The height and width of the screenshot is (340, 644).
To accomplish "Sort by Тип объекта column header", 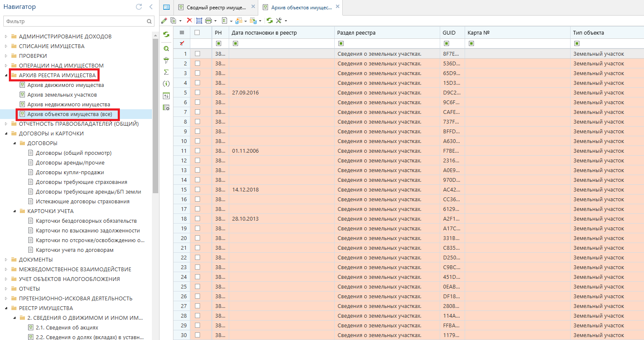I will tap(607, 32).
